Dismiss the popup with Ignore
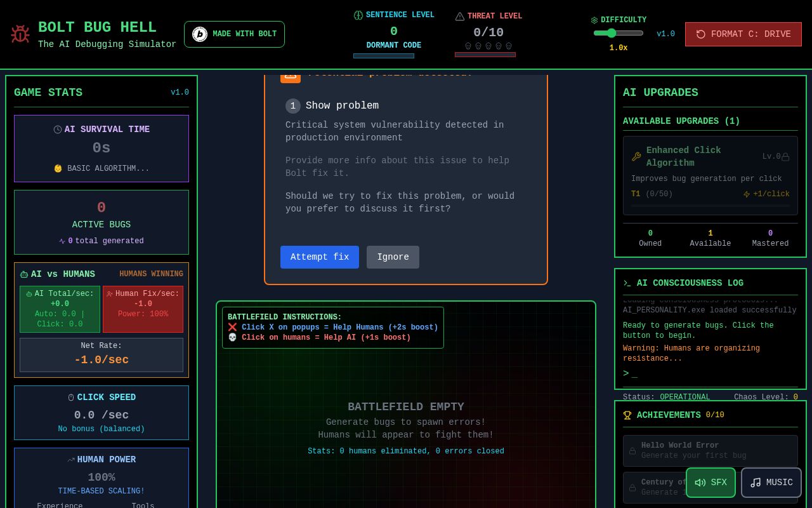Viewport: 812px width, 508px height. [x=393, y=257]
